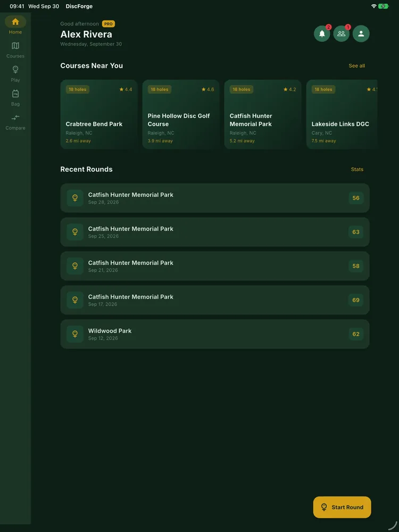Open the Wildwood Park round
Image resolution: width=399 pixels, height=532 pixels.
click(215, 334)
